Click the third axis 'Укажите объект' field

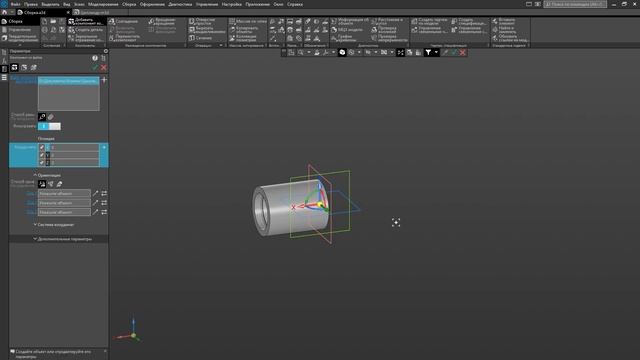(x=64, y=212)
